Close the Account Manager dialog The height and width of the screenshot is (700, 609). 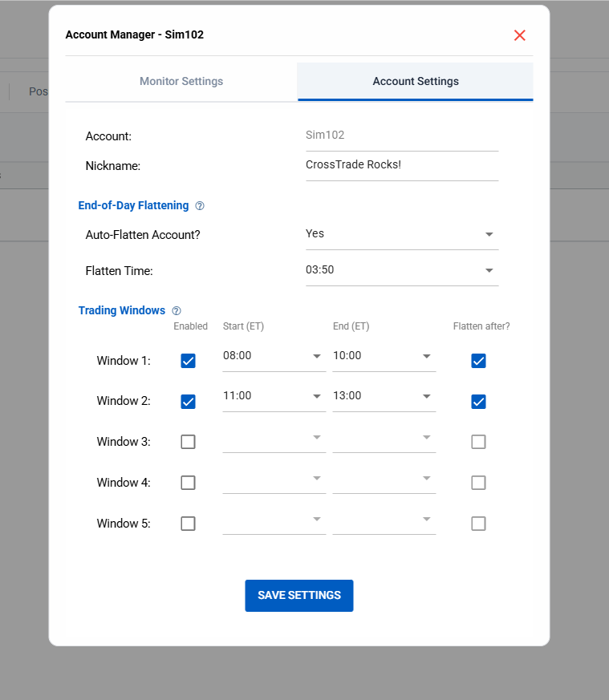[x=519, y=35]
